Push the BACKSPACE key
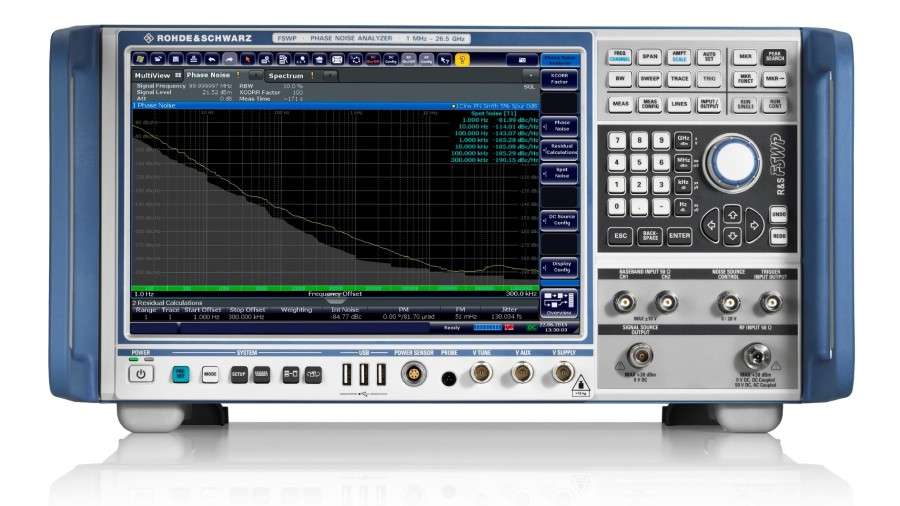Image resolution: width=900 pixels, height=506 pixels. (x=650, y=236)
